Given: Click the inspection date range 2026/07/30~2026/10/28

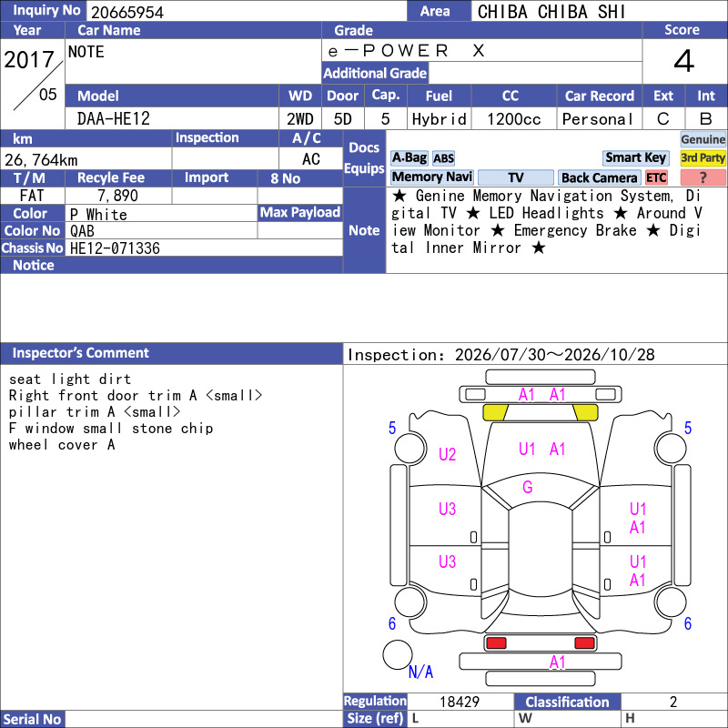Looking at the screenshot, I should click(554, 355).
